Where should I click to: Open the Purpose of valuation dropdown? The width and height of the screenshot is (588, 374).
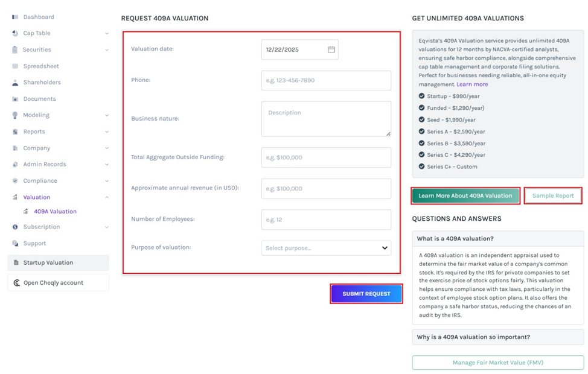pos(326,248)
